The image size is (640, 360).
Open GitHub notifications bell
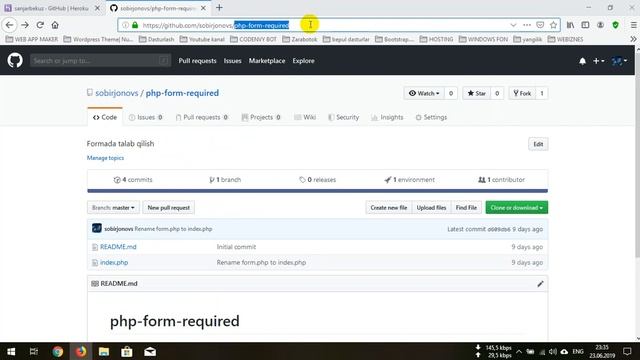pyautogui.click(x=582, y=61)
